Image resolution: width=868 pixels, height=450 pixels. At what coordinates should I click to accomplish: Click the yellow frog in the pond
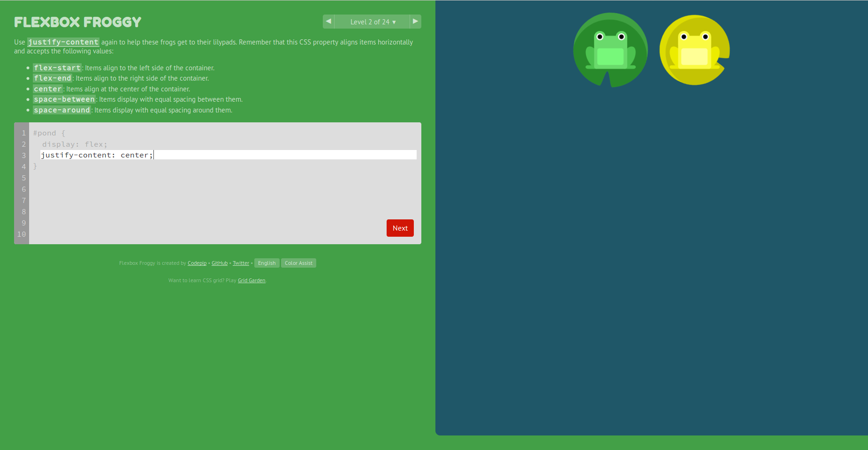(694, 50)
